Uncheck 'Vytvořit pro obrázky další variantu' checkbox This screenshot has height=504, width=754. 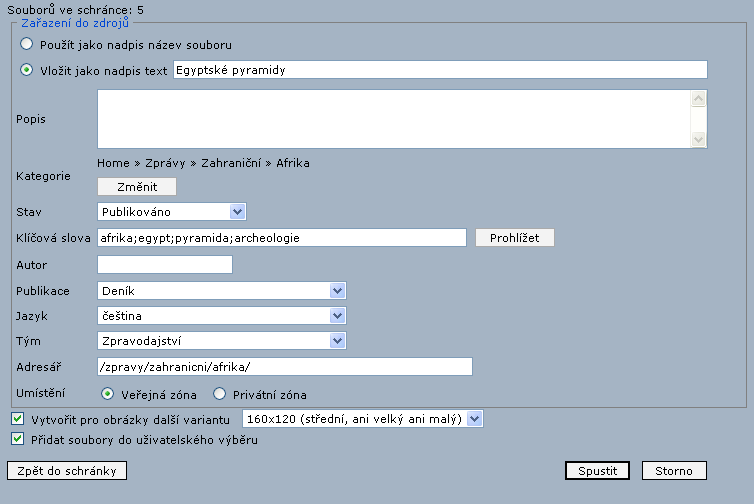(x=17, y=419)
